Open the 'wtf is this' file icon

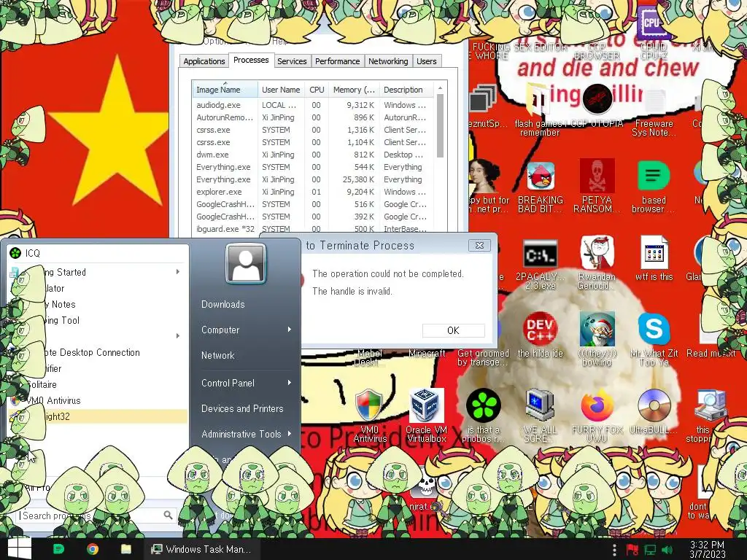pyautogui.click(x=654, y=253)
